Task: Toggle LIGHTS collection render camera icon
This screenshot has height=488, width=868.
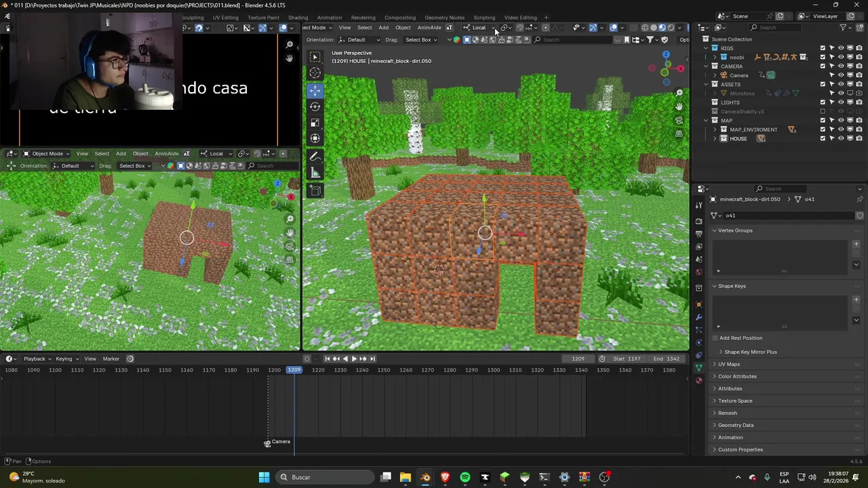Action: 859,102
